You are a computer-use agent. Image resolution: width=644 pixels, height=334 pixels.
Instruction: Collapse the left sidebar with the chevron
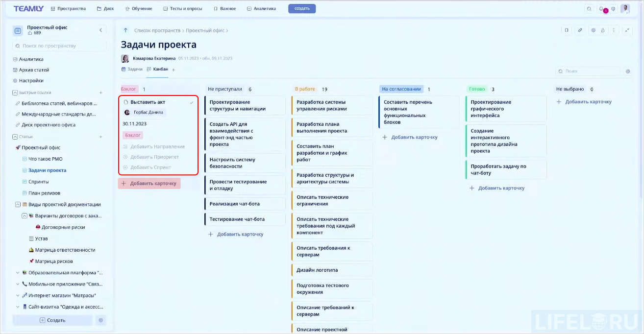click(x=101, y=30)
